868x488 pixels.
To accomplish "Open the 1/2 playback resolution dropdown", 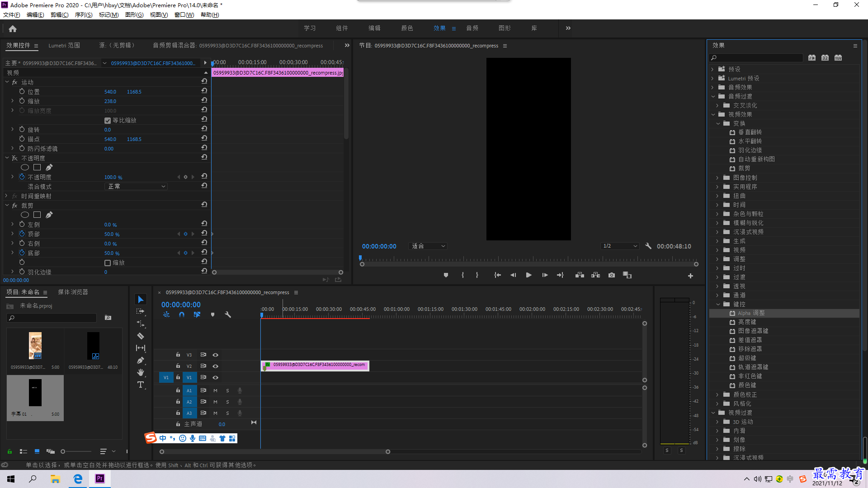I will point(620,246).
